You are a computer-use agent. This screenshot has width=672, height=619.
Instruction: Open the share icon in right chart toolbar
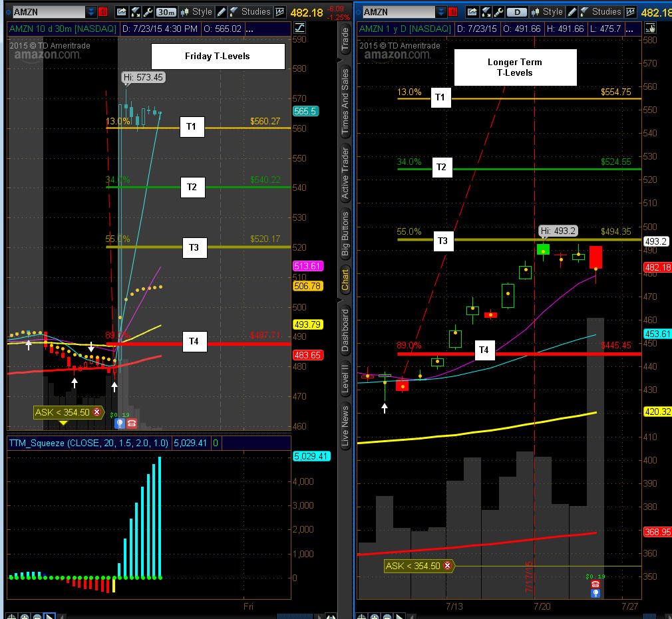(x=472, y=12)
